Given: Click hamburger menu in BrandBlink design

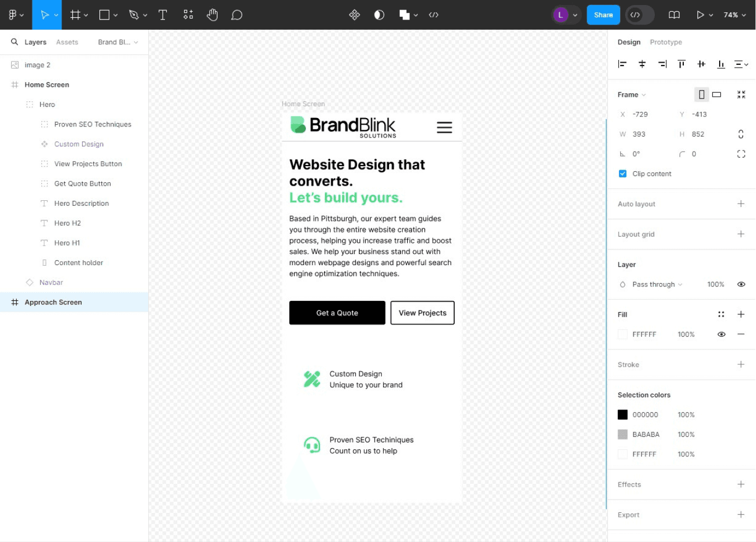Looking at the screenshot, I should (445, 128).
